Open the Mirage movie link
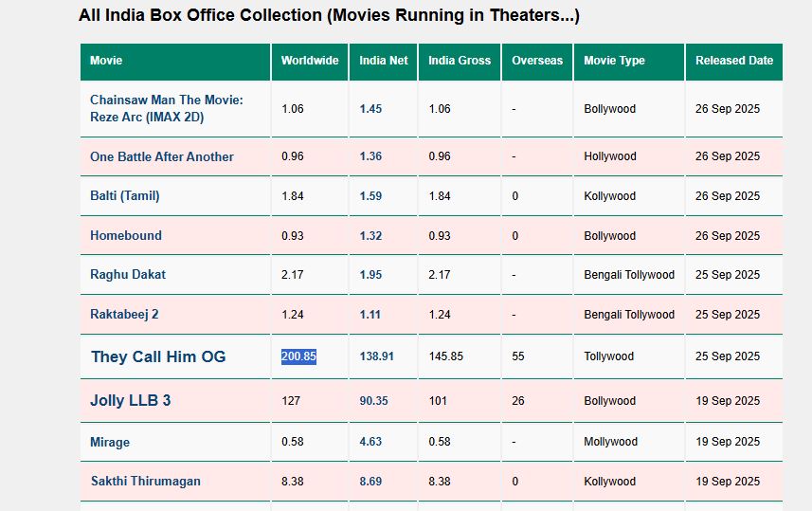Viewport: 812px width, 511px height. coord(110,442)
